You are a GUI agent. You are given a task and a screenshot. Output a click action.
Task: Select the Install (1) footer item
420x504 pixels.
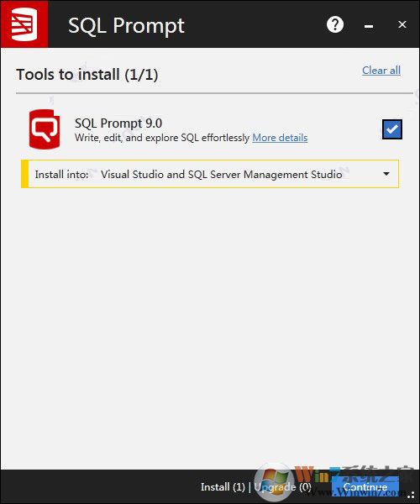point(223,487)
